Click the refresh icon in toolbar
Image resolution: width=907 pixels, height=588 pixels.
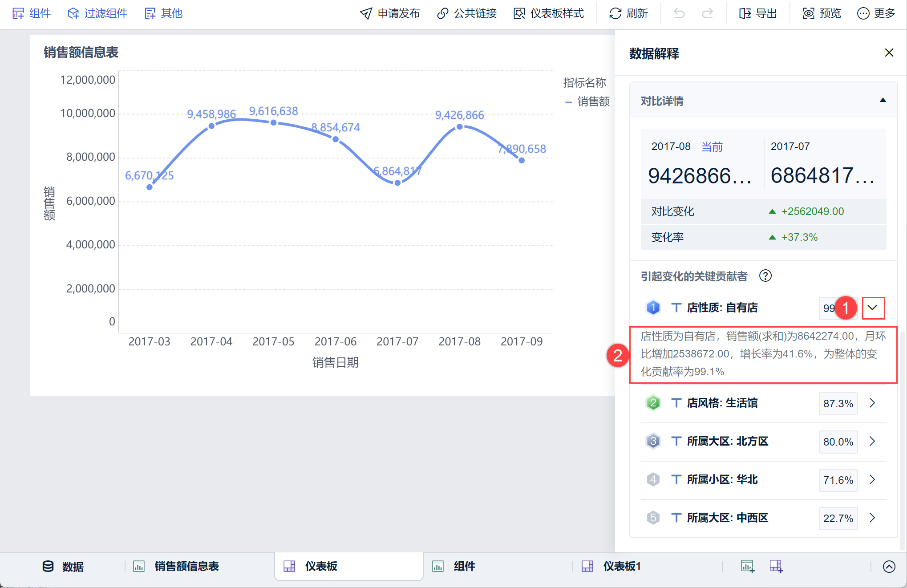pyautogui.click(x=615, y=14)
